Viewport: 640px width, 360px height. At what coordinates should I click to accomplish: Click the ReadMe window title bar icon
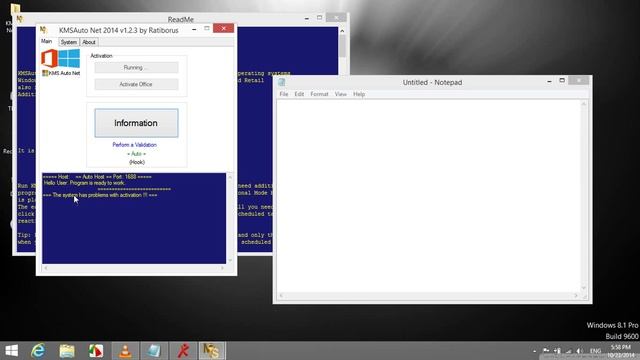click(x=20, y=19)
